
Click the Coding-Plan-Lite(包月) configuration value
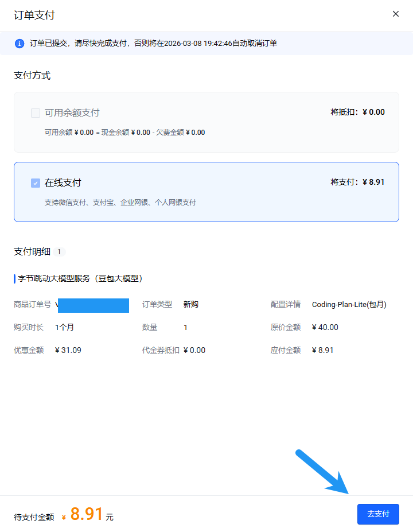[x=349, y=305]
